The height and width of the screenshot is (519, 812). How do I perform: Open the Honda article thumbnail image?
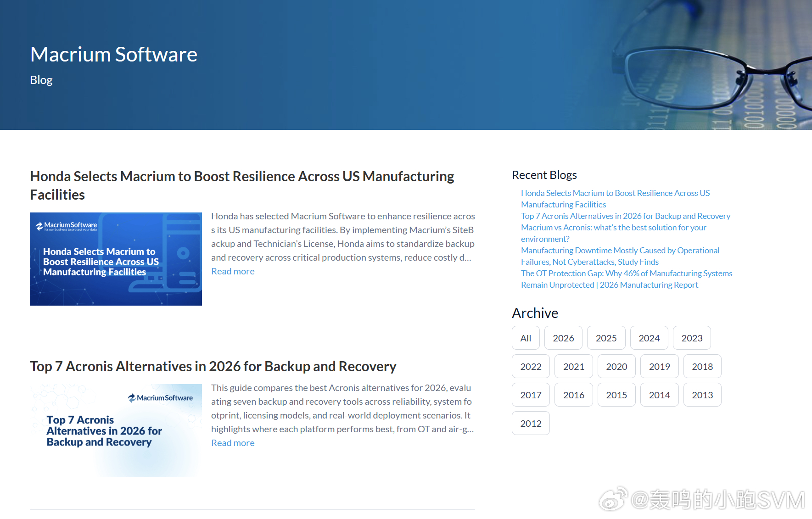[116, 259]
